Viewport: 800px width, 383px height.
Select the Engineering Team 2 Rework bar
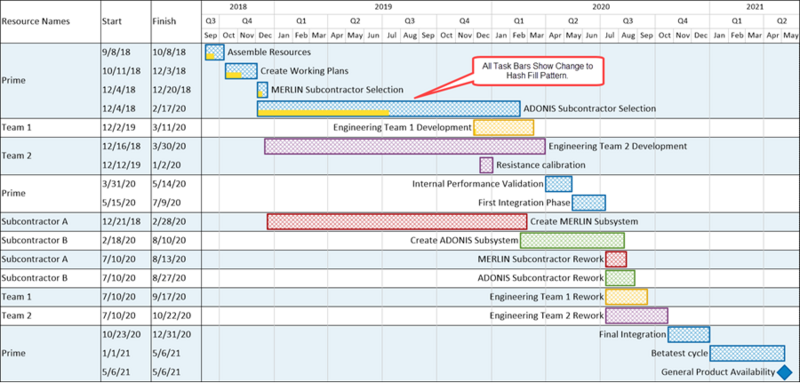click(x=637, y=316)
